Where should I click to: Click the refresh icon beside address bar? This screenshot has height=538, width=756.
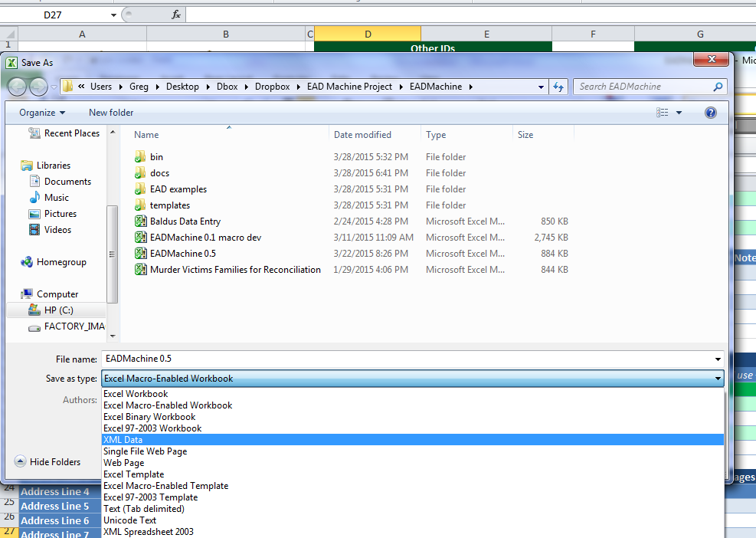click(x=558, y=87)
